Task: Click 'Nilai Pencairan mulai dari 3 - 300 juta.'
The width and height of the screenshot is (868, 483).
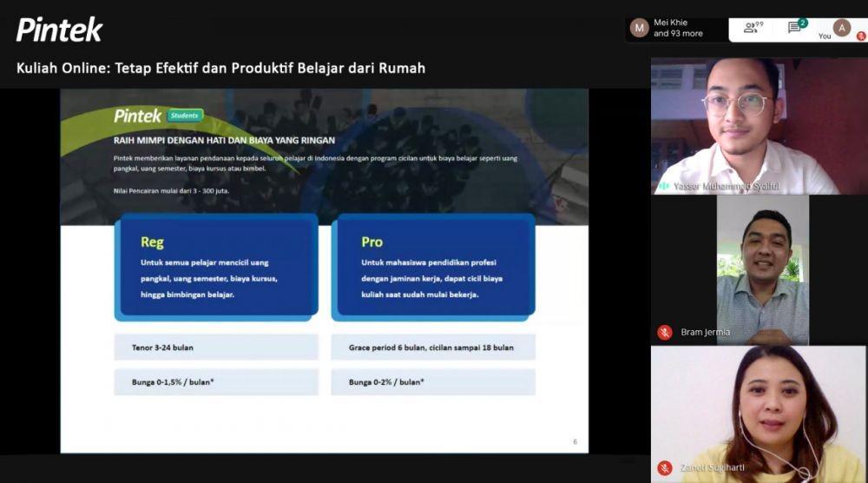Action: click(171, 190)
